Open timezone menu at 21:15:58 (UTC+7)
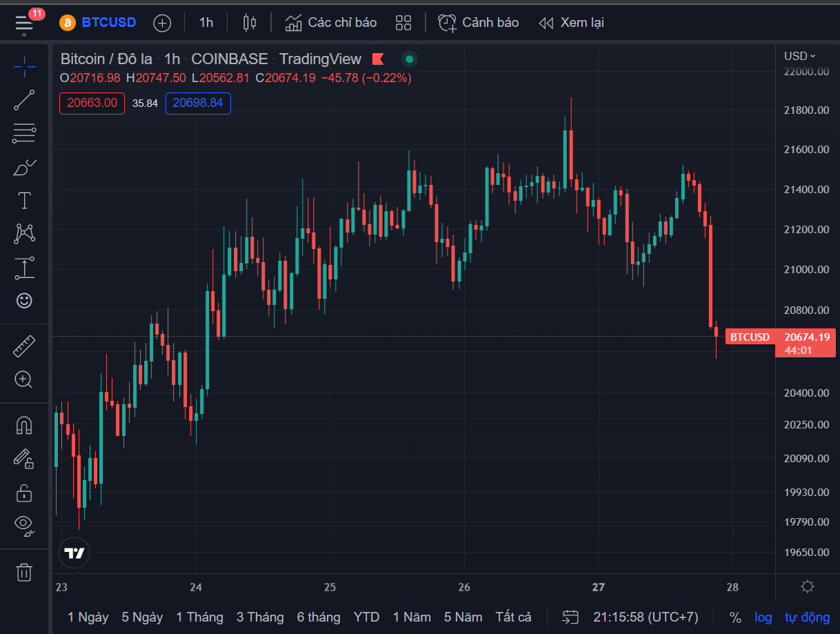The image size is (840, 634). click(646, 617)
